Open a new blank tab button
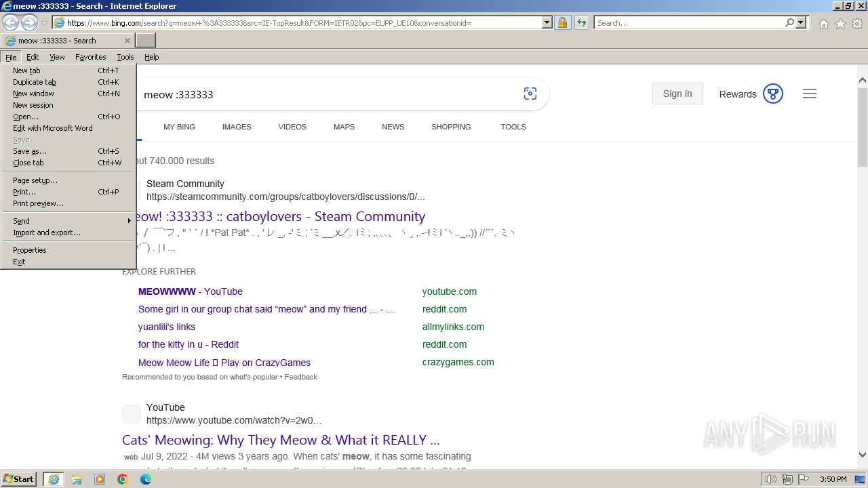The height and width of the screenshot is (488, 868). point(146,41)
